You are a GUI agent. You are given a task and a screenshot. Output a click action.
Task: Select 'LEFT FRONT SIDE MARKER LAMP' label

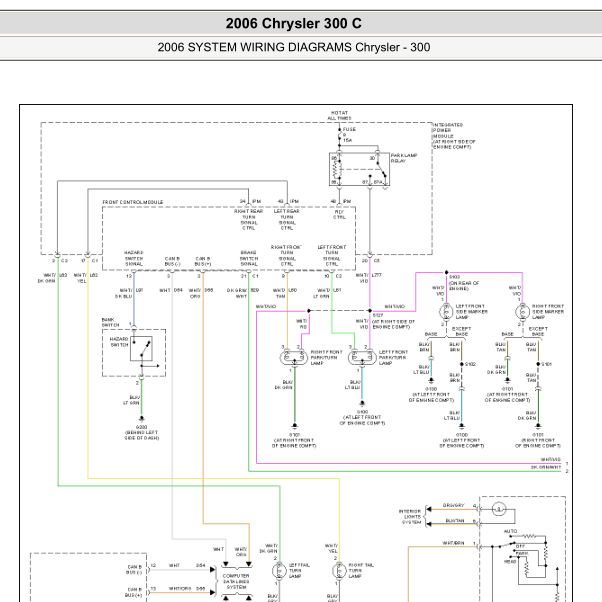471,312
